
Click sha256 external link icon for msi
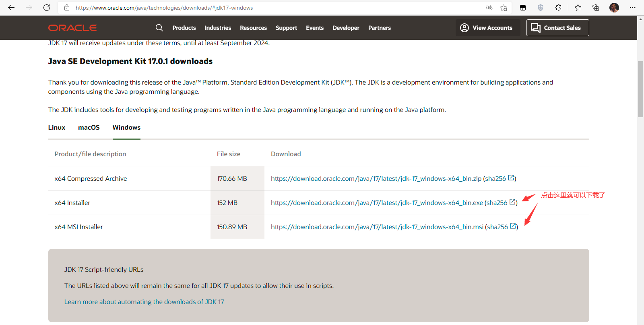click(513, 226)
